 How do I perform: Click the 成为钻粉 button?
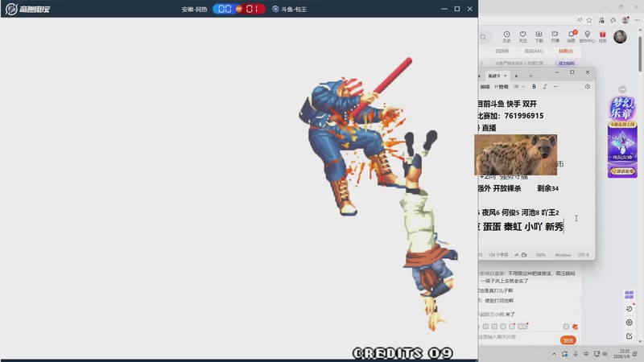click(567, 64)
